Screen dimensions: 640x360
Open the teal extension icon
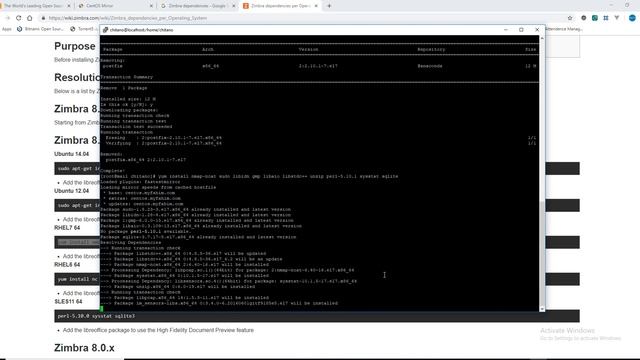coord(595,18)
